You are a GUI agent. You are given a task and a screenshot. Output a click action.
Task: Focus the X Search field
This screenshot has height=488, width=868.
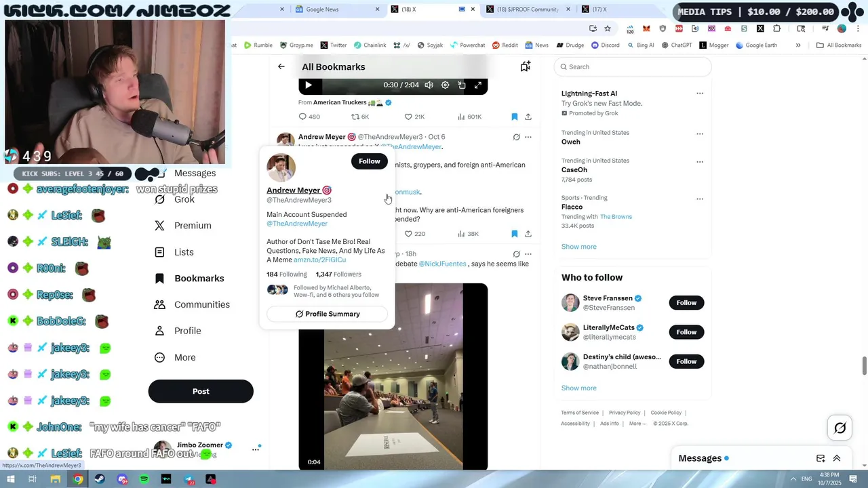(633, 66)
